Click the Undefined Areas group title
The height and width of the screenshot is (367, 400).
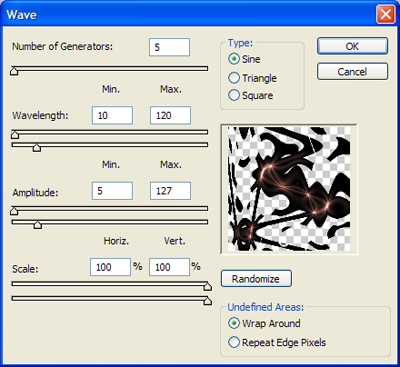tap(266, 307)
